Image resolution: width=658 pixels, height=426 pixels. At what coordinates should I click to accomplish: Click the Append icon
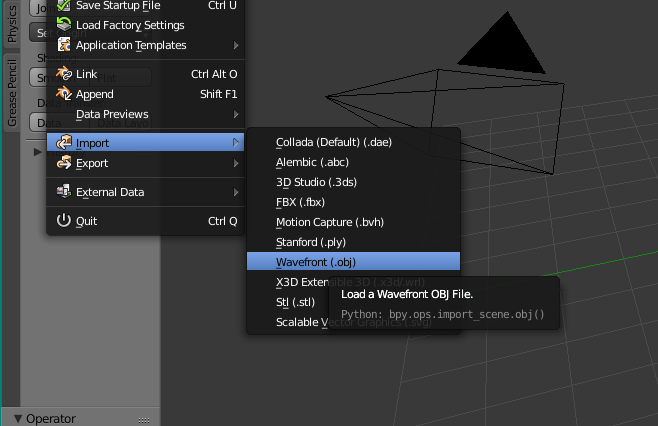[64, 94]
